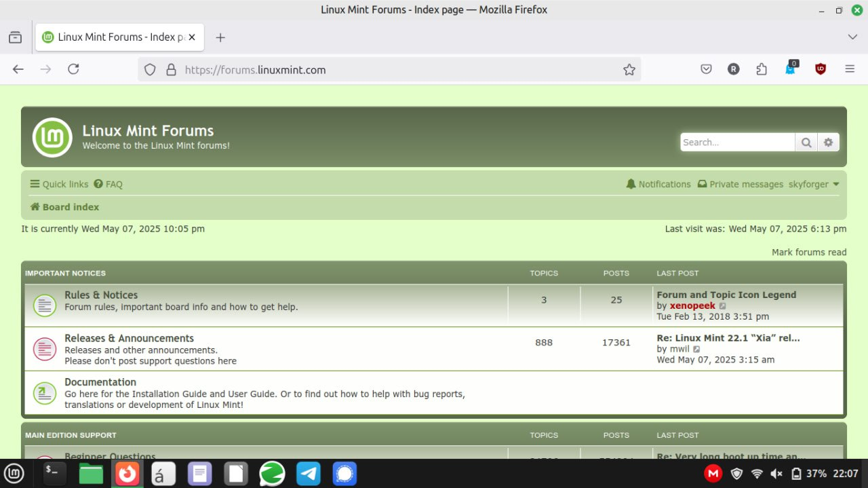Open the character map á icon
868x488 pixels.
coord(163,473)
